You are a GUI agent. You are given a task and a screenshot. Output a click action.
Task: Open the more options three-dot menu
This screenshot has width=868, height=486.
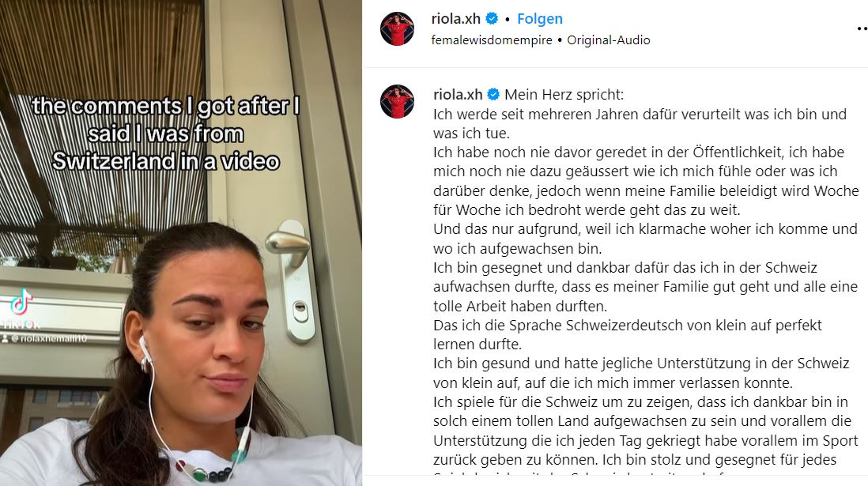click(862, 28)
